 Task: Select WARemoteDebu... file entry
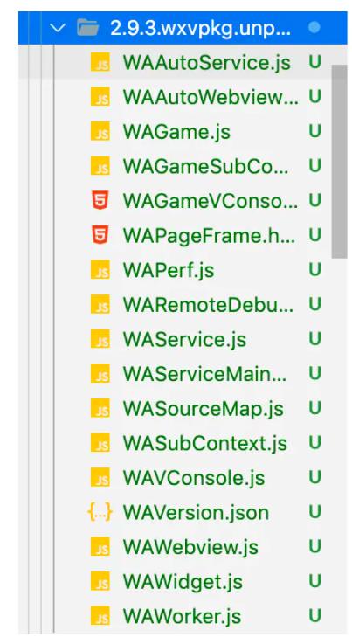(x=208, y=305)
